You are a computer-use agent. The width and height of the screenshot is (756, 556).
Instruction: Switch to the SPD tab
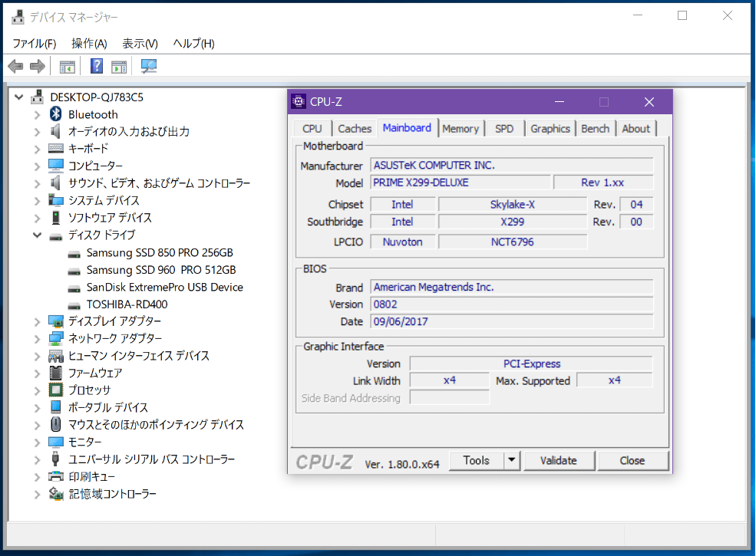pos(504,129)
